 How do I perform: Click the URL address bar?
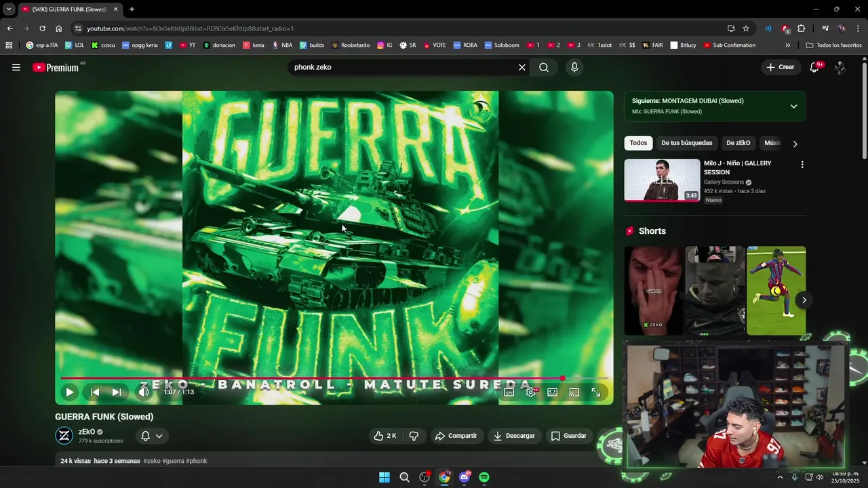(x=400, y=28)
